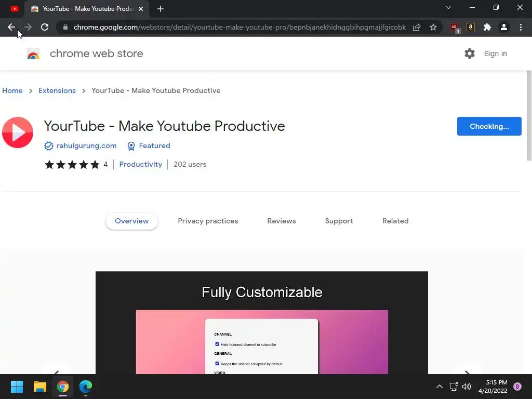Switch to Privacy practices tab
This screenshot has width=532, height=399.
click(208, 221)
